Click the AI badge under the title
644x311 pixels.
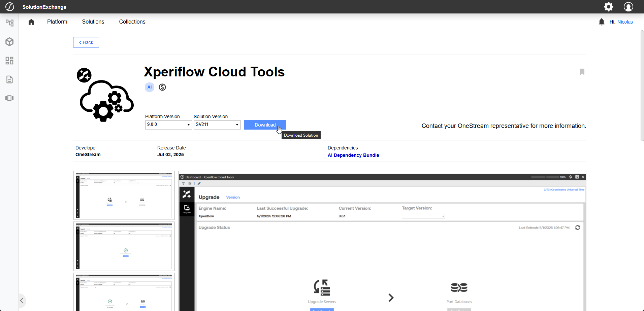(x=150, y=87)
